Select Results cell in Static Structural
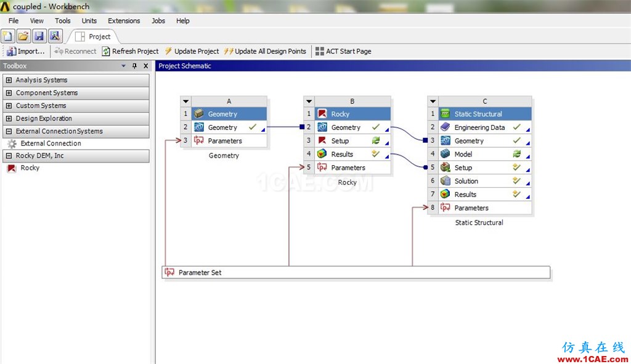The width and height of the screenshot is (631, 364). 485,195
